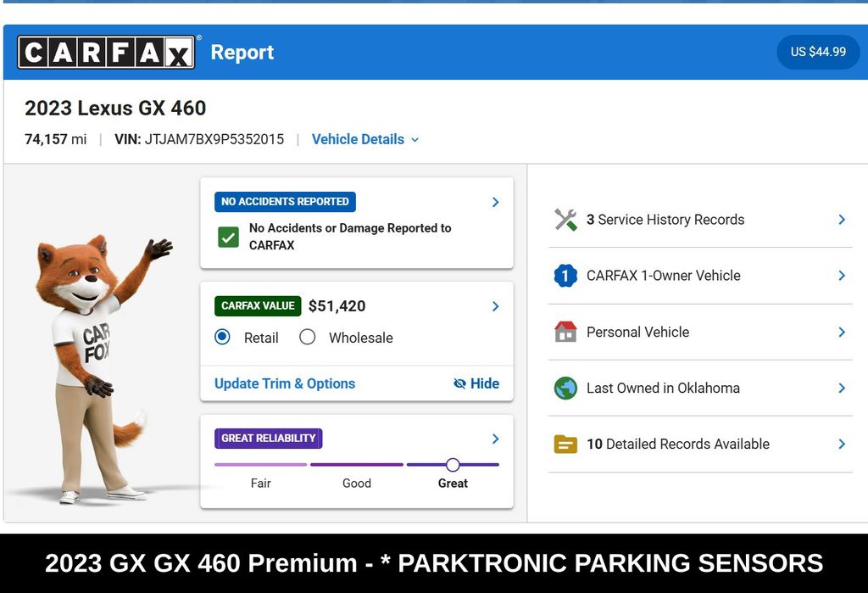Click the GX 460 Premium caption banner
Screen dimensions: 868x593
pos(434,563)
